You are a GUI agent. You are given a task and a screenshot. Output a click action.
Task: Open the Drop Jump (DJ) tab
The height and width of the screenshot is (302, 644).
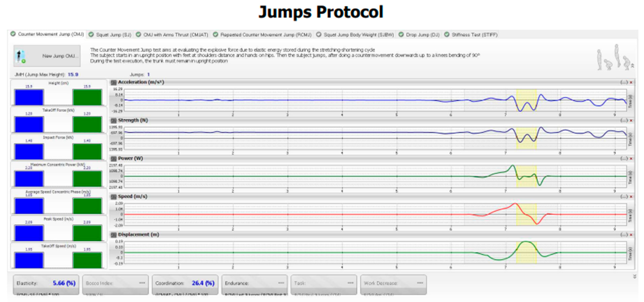[x=422, y=35]
